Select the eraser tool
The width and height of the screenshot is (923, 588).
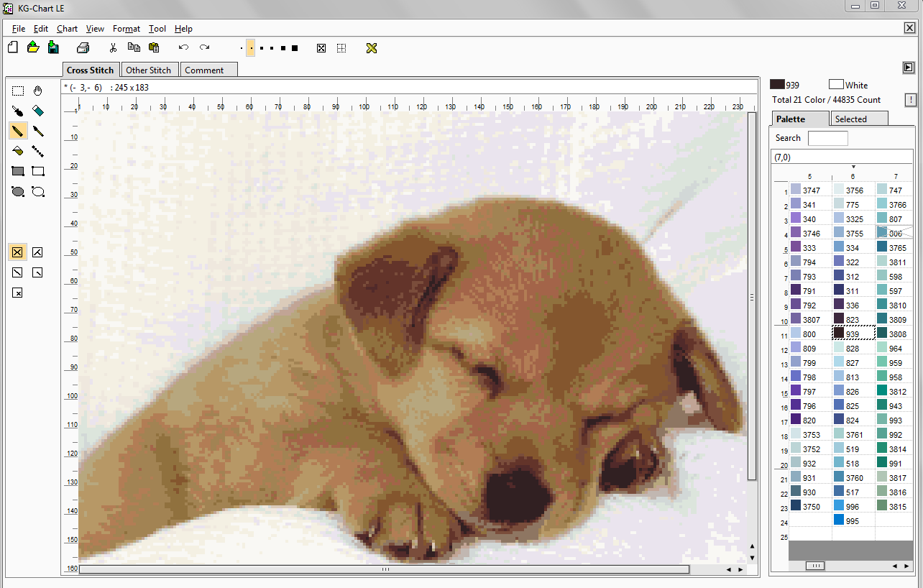point(38,111)
